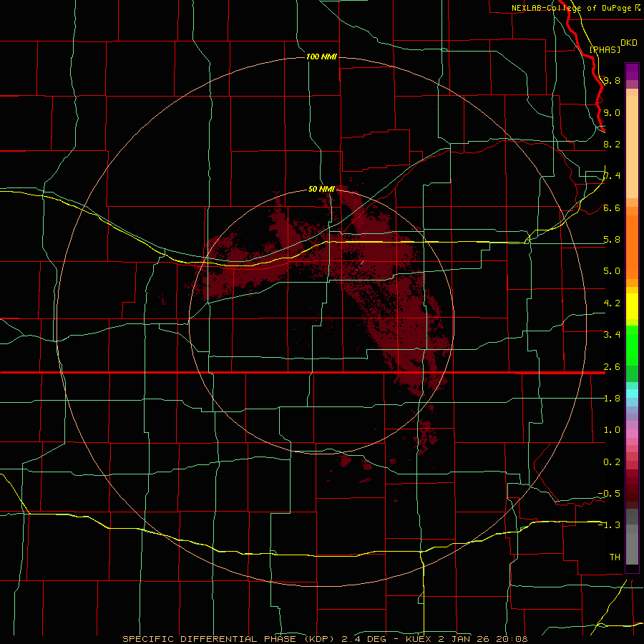Click the SPECIFIC DIFFERENTIAL PHASE product title
Image resolution: width=644 pixels, height=644 pixels.
click(x=209, y=639)
